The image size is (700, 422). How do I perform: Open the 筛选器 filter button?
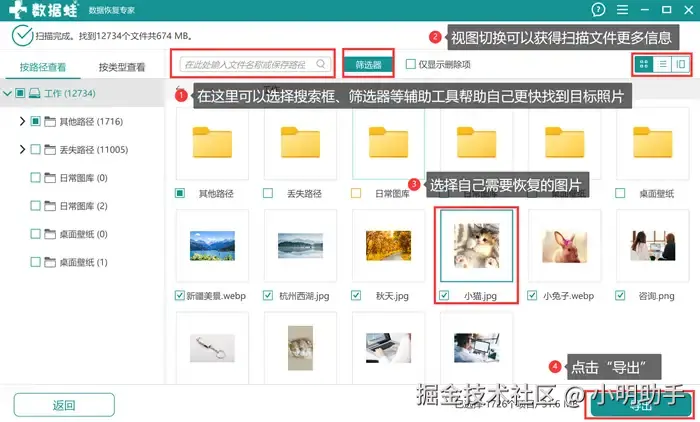pos(368,65)
